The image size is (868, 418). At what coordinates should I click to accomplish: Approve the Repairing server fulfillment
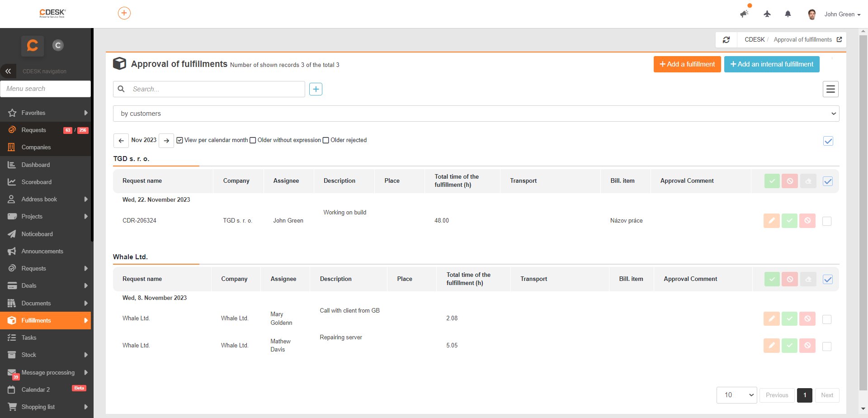point(789,346)
